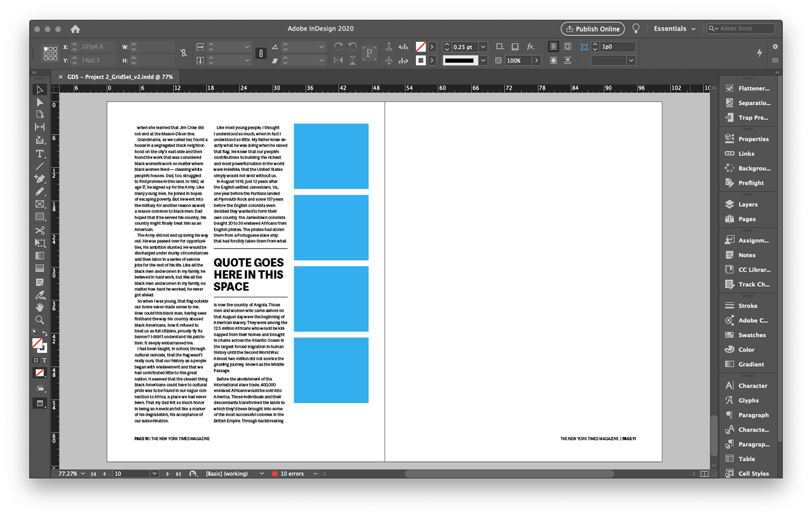Open the Essentials workspace dropdown
The height and width of the screenshot is (517, 812).
[x=675, y=28]
